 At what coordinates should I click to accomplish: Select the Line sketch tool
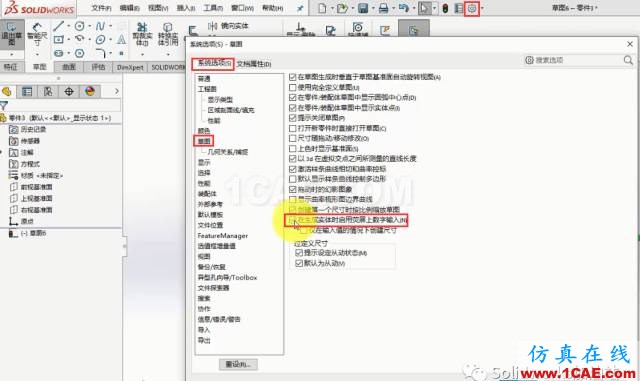pos(58,26)
